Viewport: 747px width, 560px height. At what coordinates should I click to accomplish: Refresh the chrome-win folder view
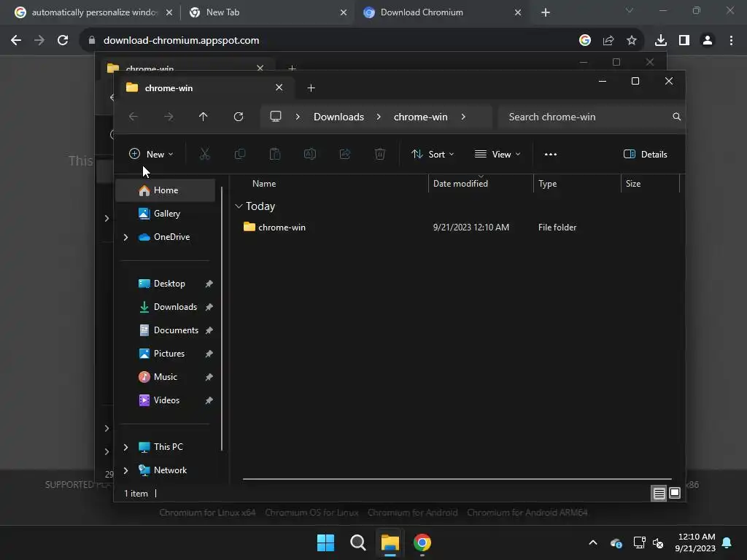[239, 117]
